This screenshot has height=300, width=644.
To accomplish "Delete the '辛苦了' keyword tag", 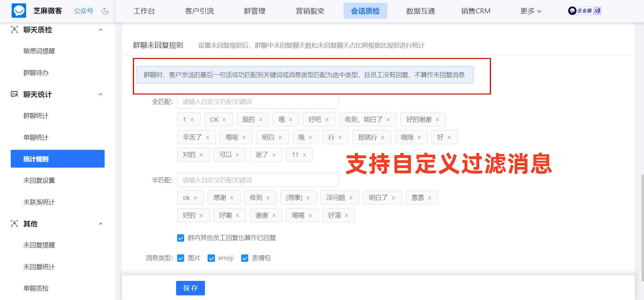I will click(208, 137).
